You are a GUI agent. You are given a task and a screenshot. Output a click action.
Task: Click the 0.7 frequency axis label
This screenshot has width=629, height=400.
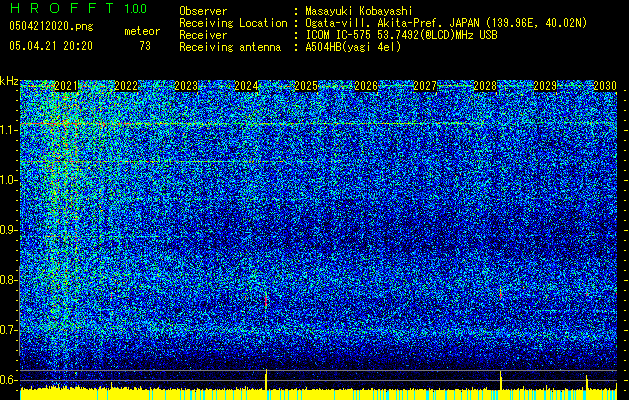tap(9, 330)
